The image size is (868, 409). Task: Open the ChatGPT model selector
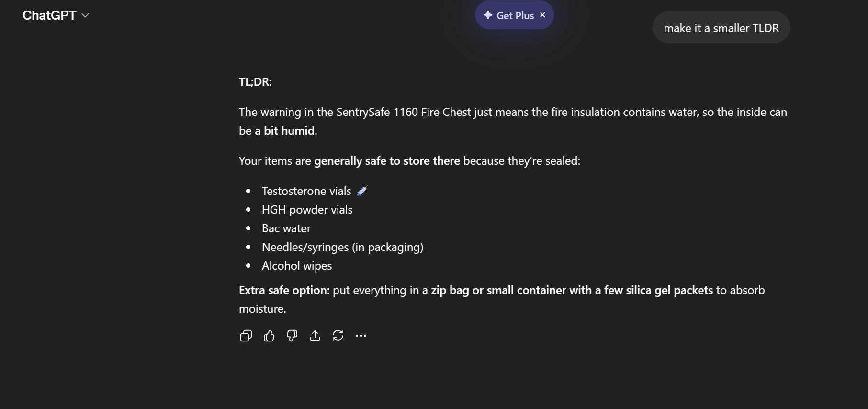[50, 15]
